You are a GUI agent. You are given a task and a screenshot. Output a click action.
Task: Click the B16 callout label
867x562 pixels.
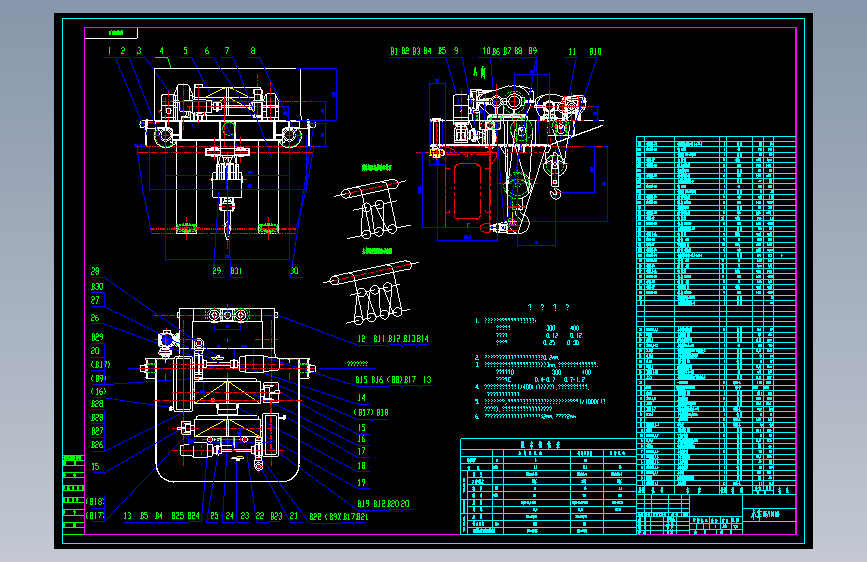tap(377, 379)
